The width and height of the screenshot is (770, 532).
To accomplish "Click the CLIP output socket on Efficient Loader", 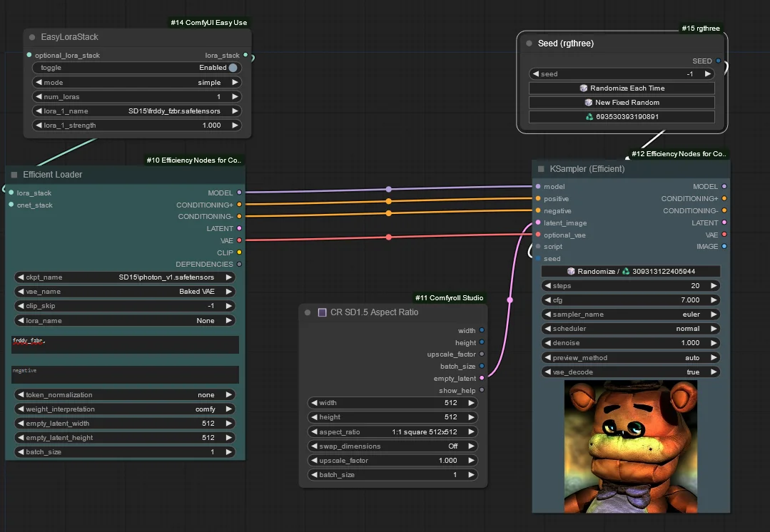I will pyautogui.click(x=239, y=252).
